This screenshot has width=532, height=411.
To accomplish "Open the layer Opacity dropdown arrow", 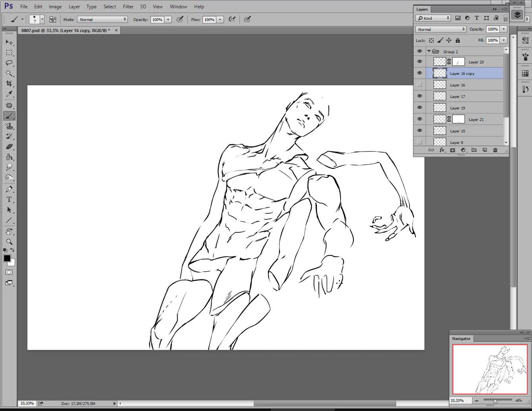I will click(x=504, y=29).
